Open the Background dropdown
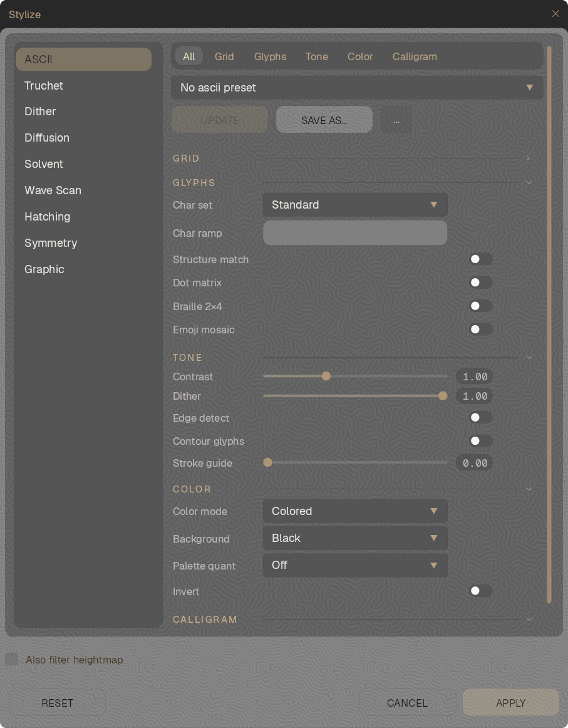Viewport: 568px width, 728px height. coord(355,538)
